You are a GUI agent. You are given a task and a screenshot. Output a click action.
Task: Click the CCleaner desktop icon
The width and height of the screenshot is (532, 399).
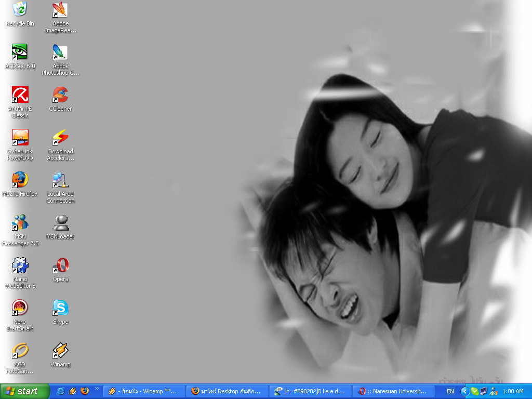pyautogui.click(x=60, y=99)
